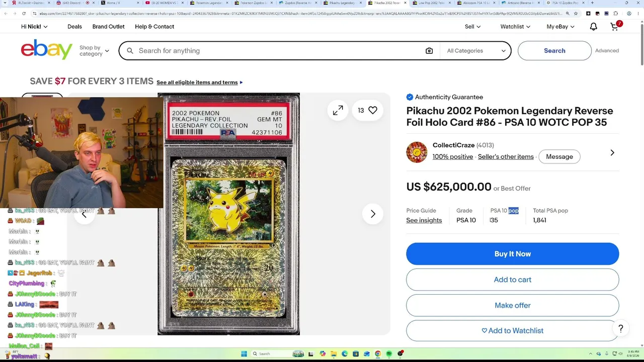Add the item to Watchlist
The width and height of the screenshot is (644, 362).
512,330
